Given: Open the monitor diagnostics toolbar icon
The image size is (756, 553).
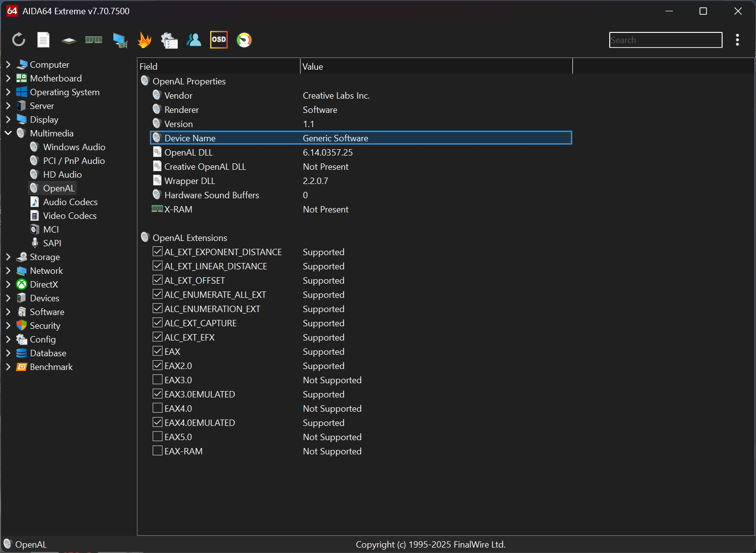Looking at the screenshot, I should 120,40.
